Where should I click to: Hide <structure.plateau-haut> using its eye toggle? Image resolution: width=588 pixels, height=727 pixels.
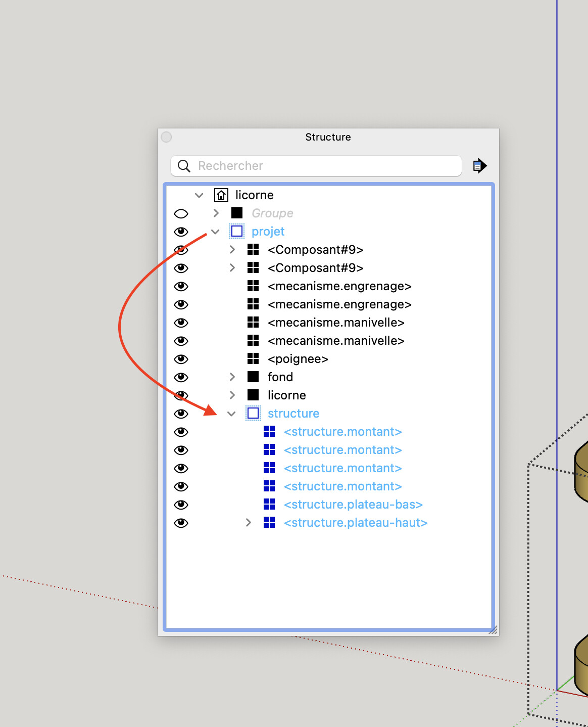point(181,523)
